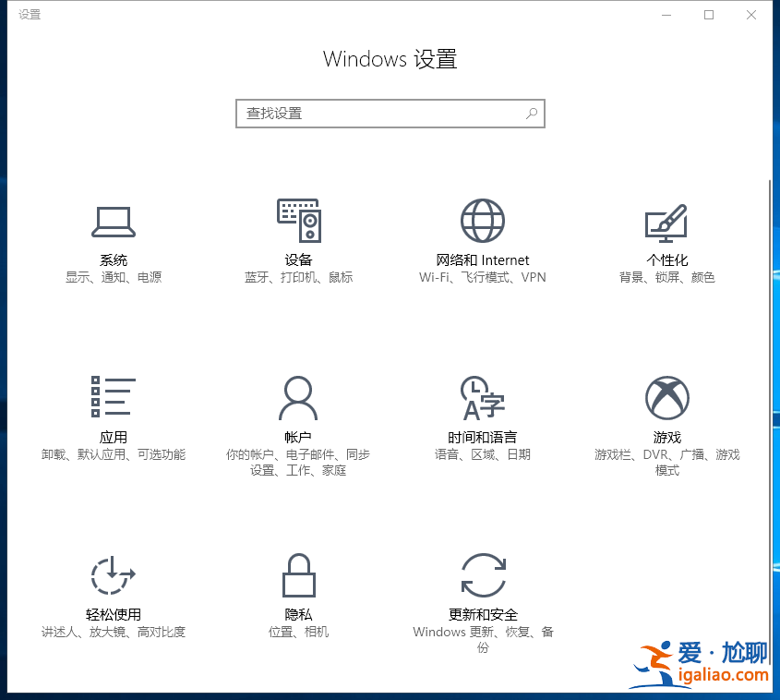780x700 pixels.
Task: Click the Windows 更新、恢复、备份 subtitle text
Action: [x=482, y=639]
